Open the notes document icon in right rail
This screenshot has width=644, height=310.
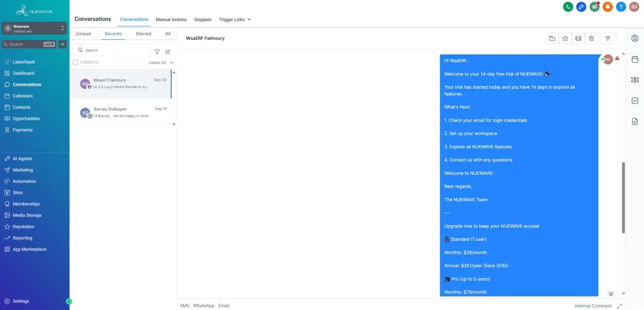tap(635, 121)
